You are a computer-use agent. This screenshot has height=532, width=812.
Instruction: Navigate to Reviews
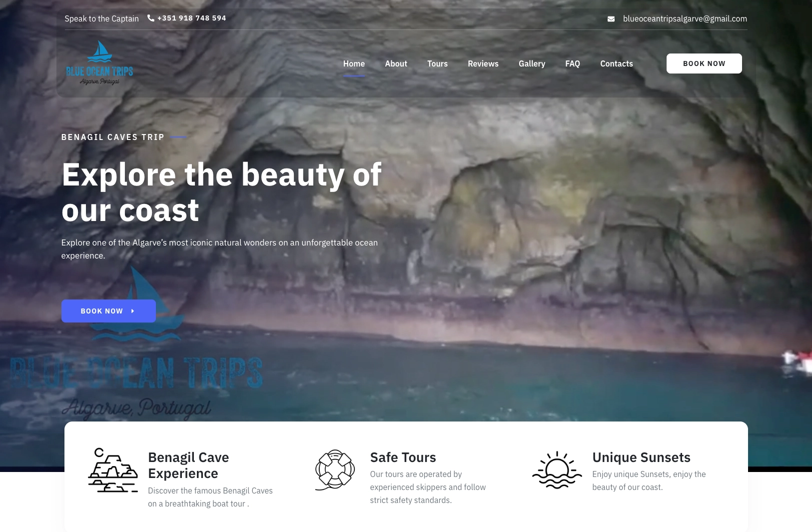[483, 63]
